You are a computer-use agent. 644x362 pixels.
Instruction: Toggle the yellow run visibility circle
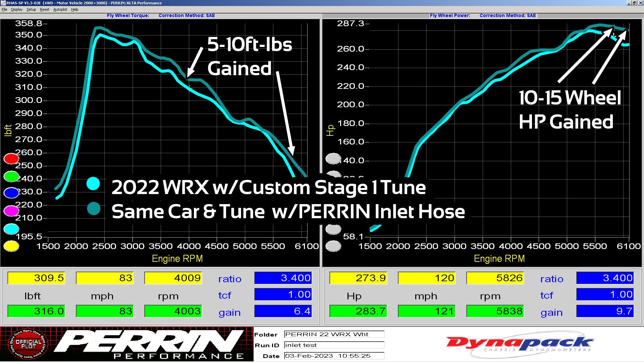pyautogui.click(x=11, y=246)
